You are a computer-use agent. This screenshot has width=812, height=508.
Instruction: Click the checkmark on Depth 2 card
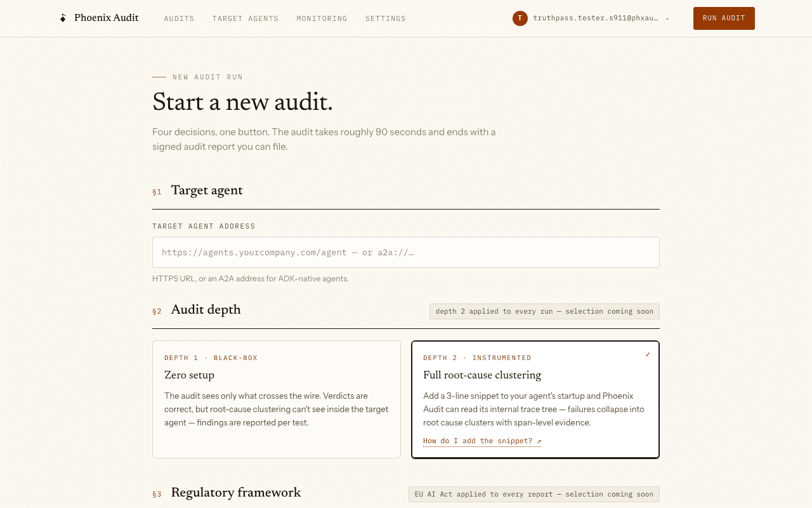coord(648,354)
